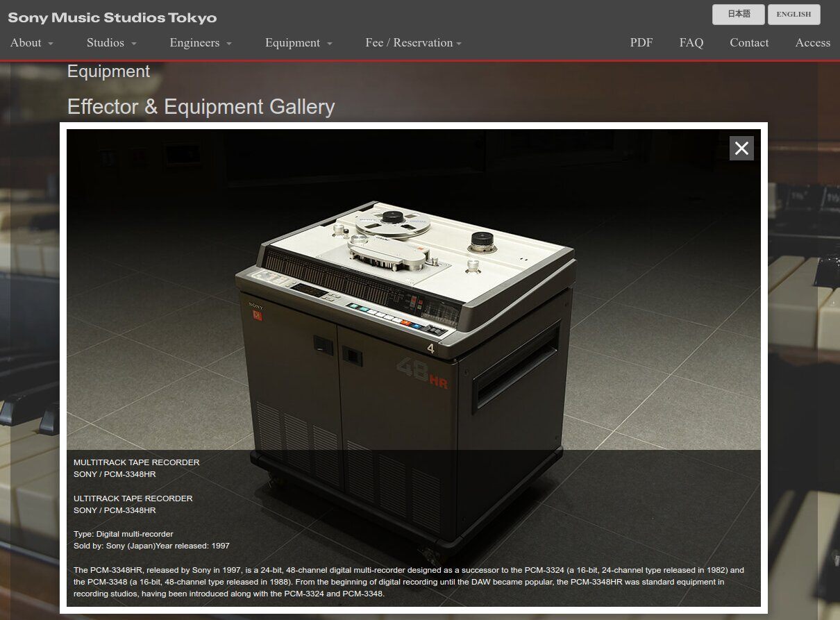This screenshot has height=620, width=840.
Task: Click the "Effector & Equipment Gallery" heading
Action: pyautogui.click(x=201, y=107)
